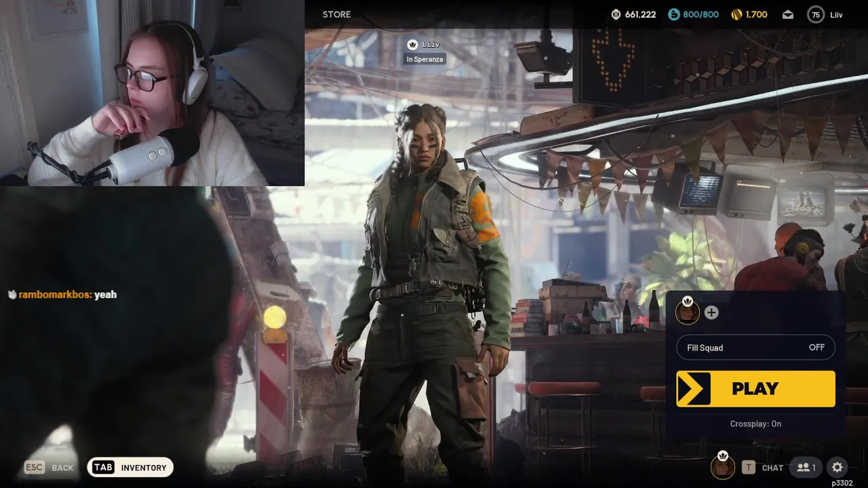Click the 661.222 balance value
This screenshot has width=868, height=488.
point(640,14)
